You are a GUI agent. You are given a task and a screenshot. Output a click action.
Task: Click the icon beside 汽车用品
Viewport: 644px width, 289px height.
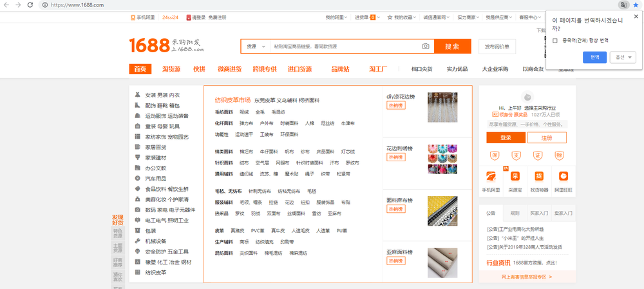point(138,178)
